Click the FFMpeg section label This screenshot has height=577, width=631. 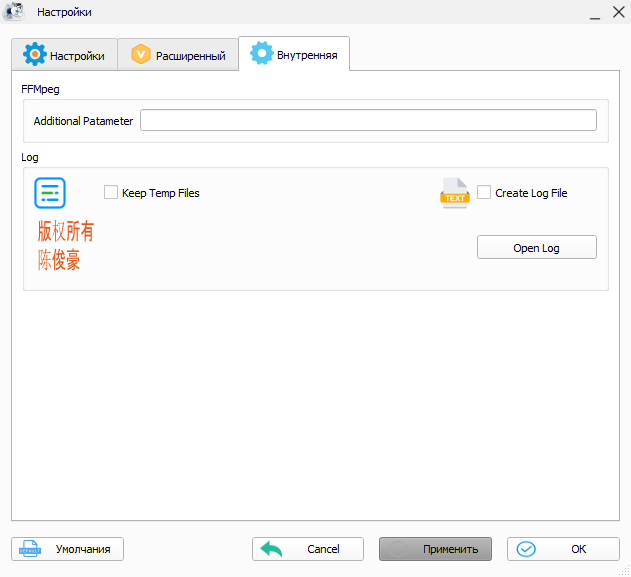[40, 89]
